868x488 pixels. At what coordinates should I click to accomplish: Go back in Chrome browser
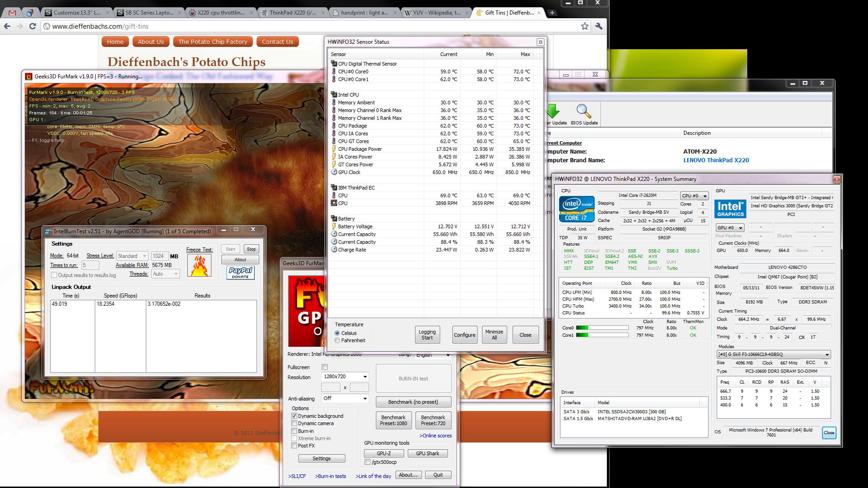pos(7,26)
